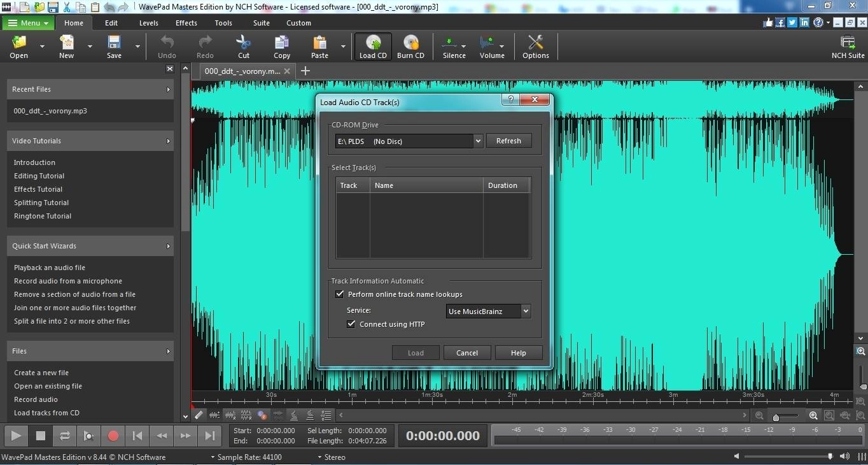Screen dimensions: 868x465
Task: Go to end of the audio
Action: click(209, 436)
